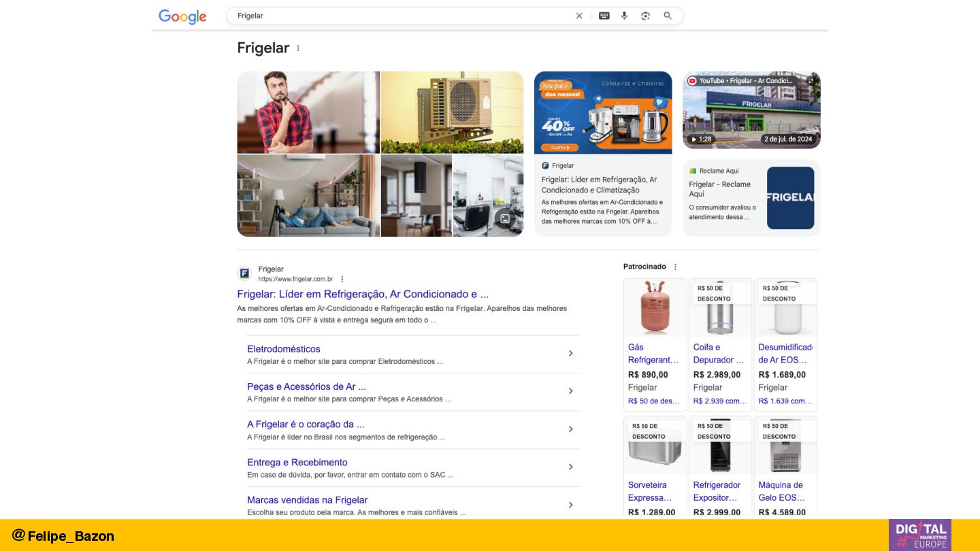The height and width of the screenshot is (551, 980).
Task: Open the three-dot menu beside Patrocinado
Action: [x=675, y=267]
